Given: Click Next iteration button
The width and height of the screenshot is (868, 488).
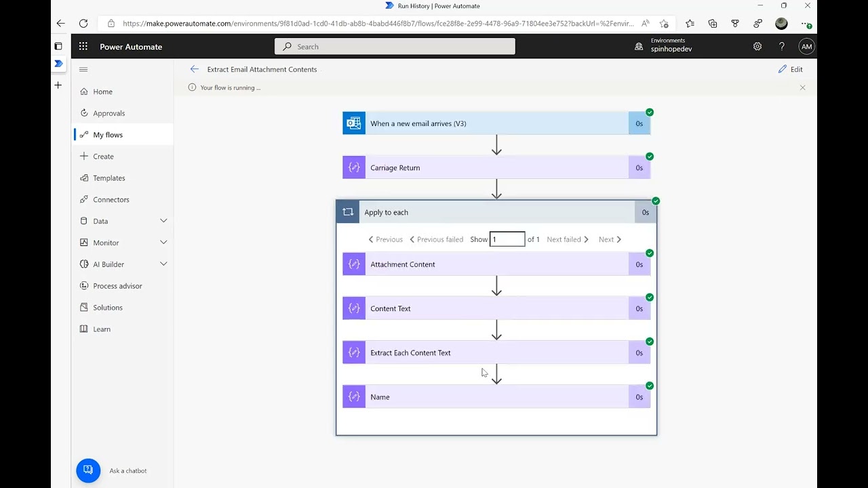Looking at the screenshot, I should coord(610,239).
